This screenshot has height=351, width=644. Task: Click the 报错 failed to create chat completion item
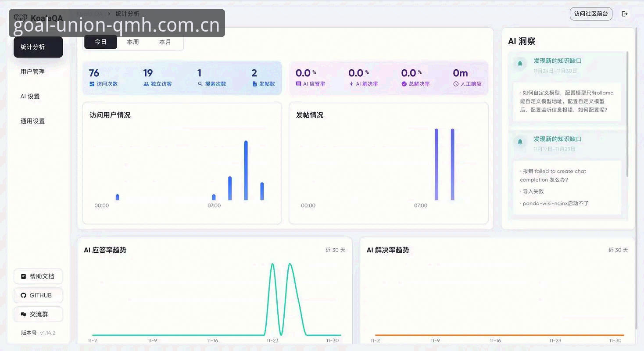click(553, 175)
